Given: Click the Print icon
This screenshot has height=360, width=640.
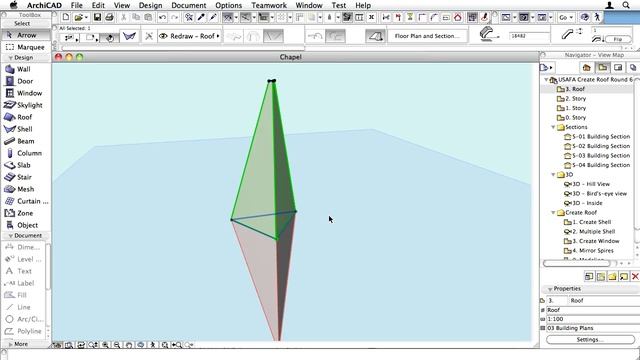Looking at the screenshot, I should (109, 17).
